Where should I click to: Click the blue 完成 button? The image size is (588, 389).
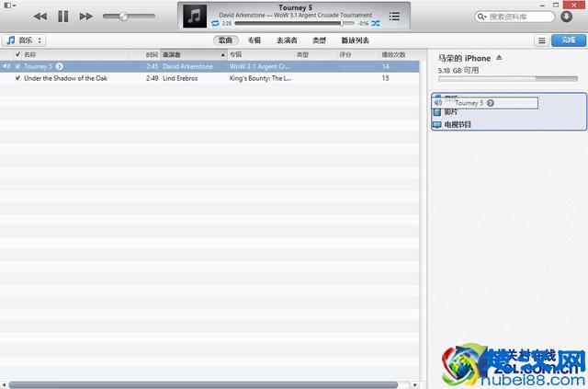point(569,40)
